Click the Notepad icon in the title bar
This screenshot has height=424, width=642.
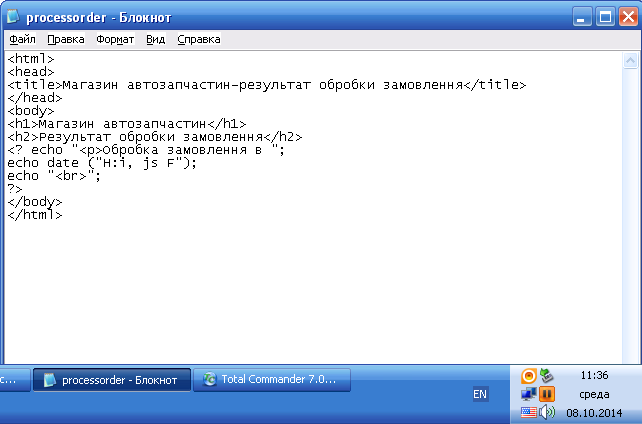(13, 17)
